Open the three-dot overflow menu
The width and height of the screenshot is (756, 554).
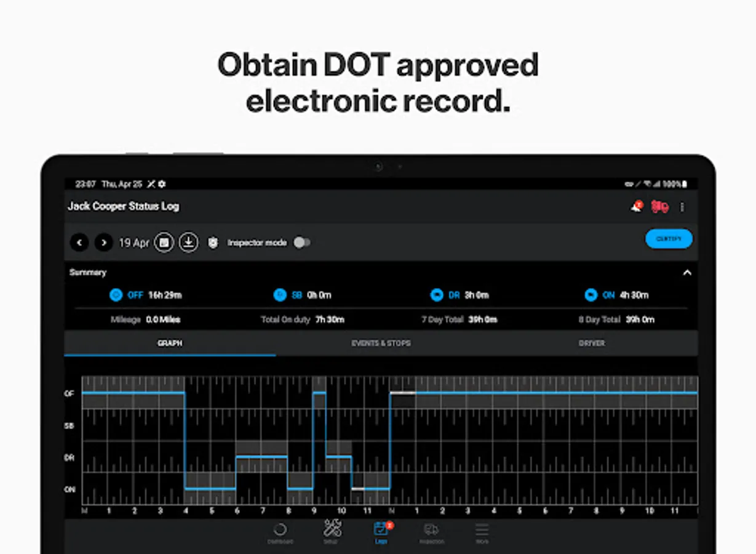pos(682,207)
